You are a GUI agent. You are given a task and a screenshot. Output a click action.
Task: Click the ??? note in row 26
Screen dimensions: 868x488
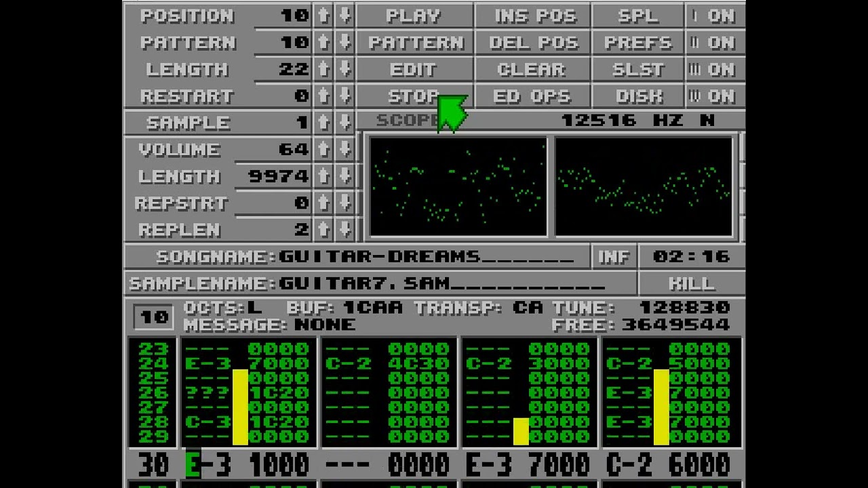[210, 393]
